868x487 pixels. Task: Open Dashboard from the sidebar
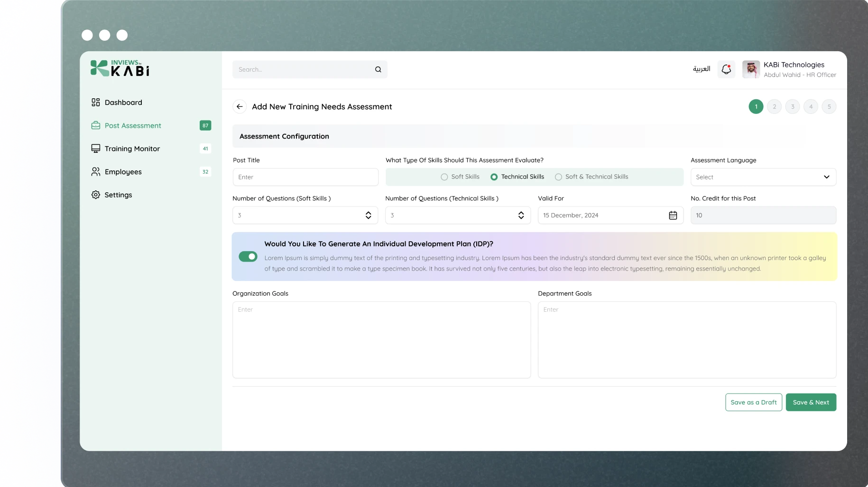(x=117, y=103)
